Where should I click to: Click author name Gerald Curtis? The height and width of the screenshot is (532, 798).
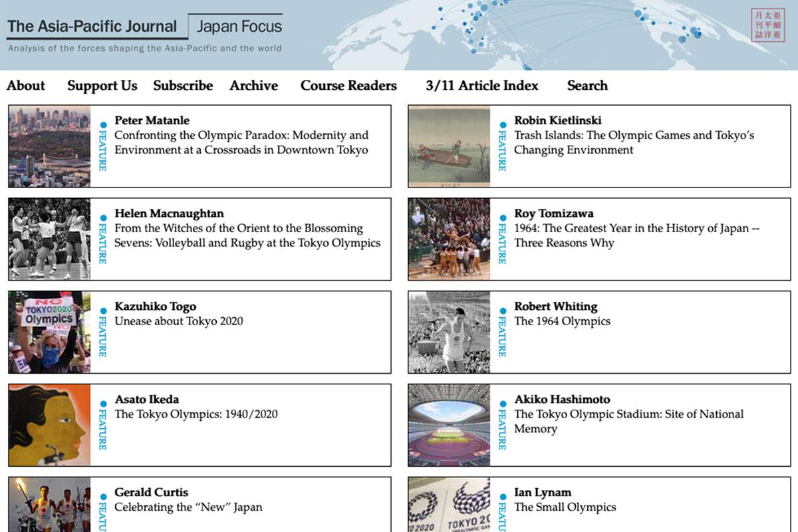(151, 493)
